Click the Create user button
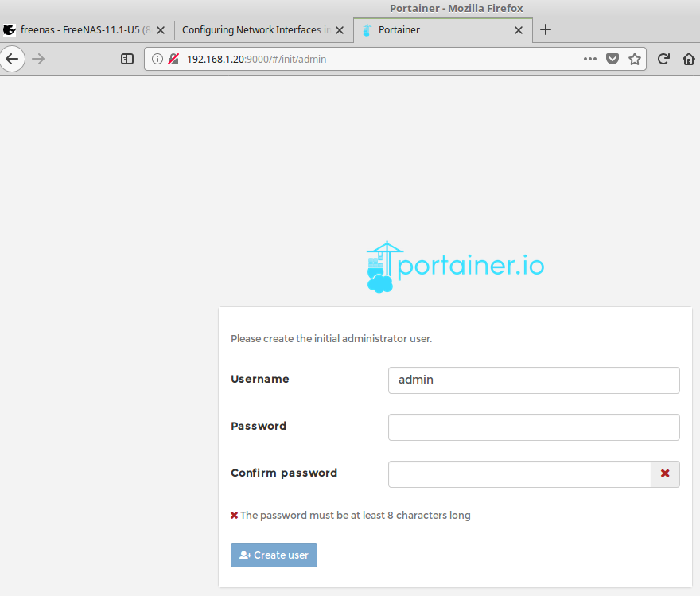This screenshot has width=700, height=596. tap(274, 555)
